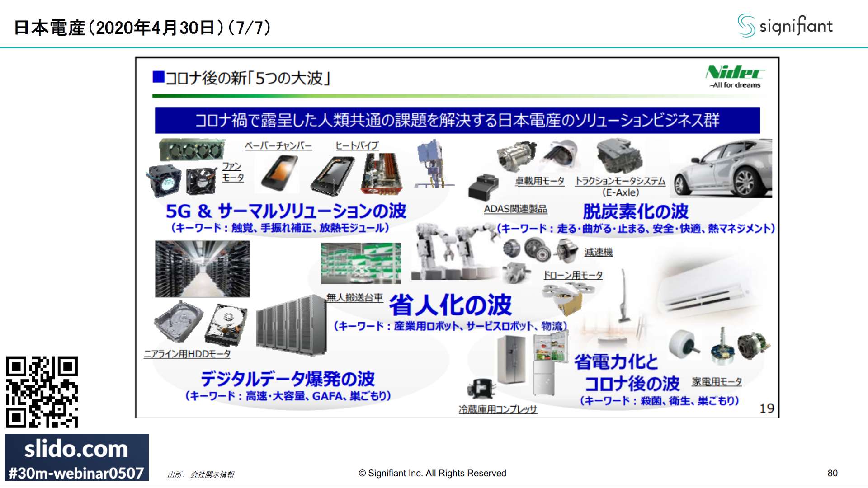Click the server rack image

pos(291,326)
